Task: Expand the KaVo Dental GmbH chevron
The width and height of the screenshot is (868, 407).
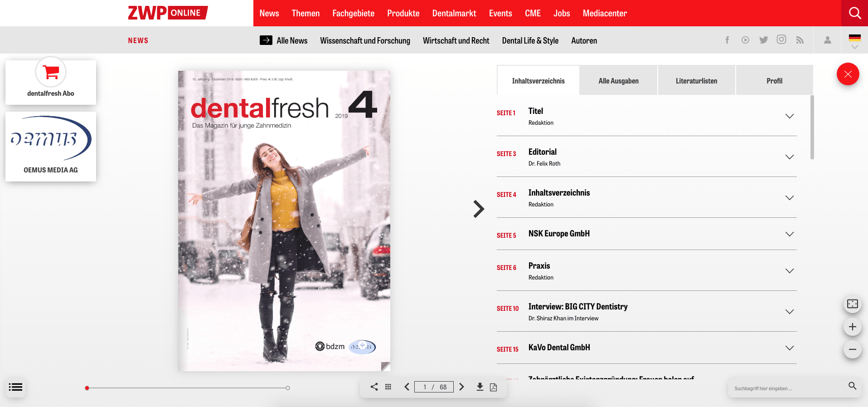Action: click(x=790, y=348)
